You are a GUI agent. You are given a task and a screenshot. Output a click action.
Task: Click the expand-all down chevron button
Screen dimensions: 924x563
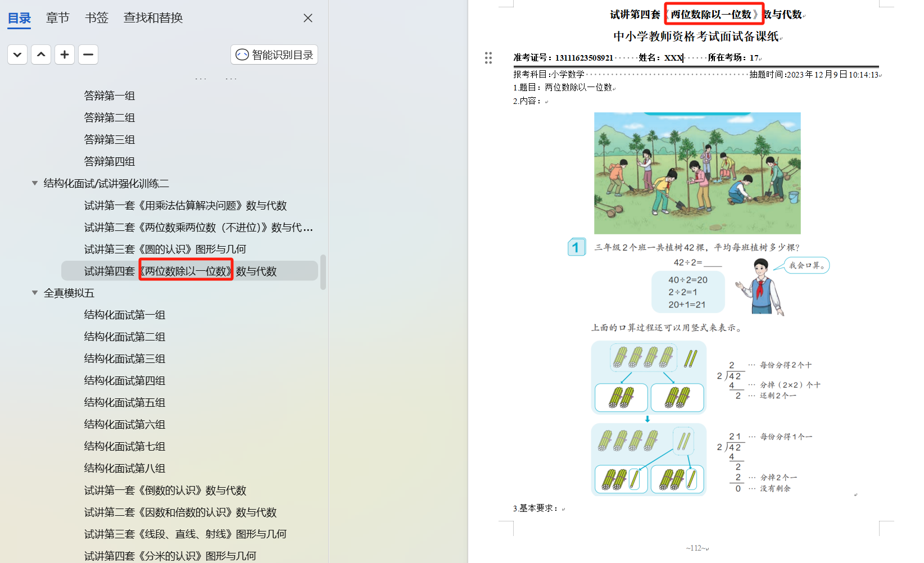coord(17,55)
